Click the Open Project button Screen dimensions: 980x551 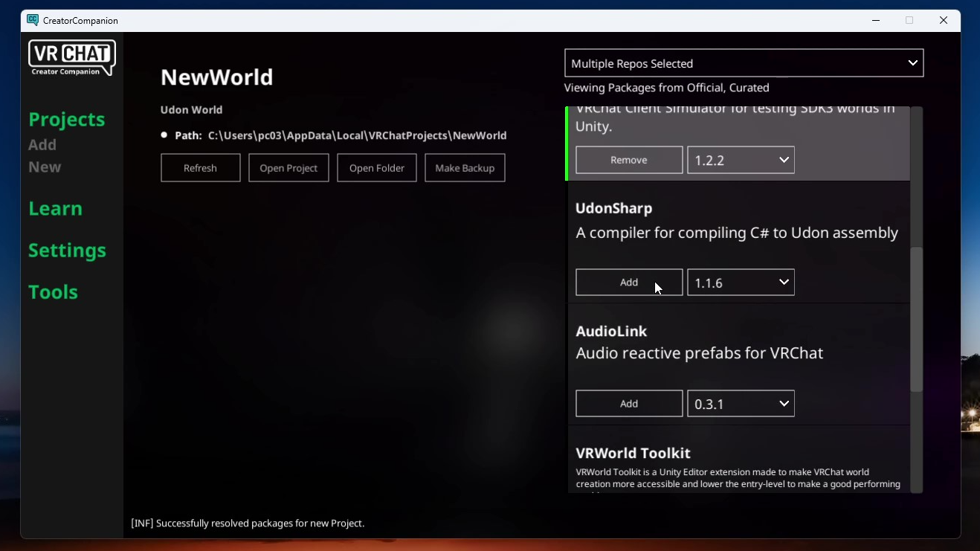(288, 168)
